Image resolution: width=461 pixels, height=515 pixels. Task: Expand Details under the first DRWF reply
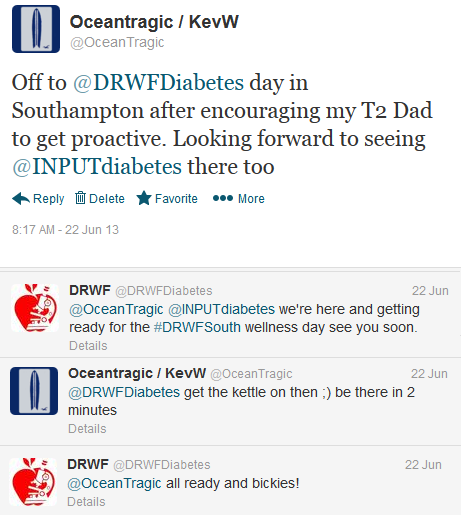(88, 346)
